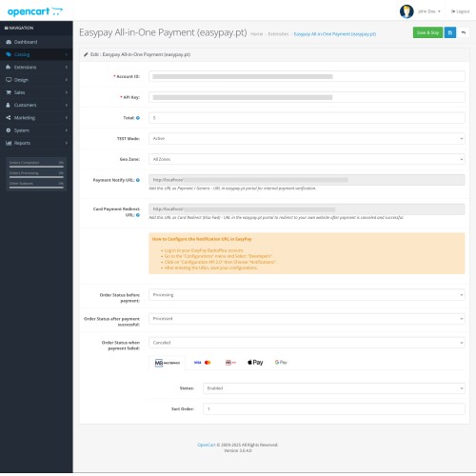Expand the Design sidebar menu
This screenshot has height=476, width=476.
[x=36, y=80]
